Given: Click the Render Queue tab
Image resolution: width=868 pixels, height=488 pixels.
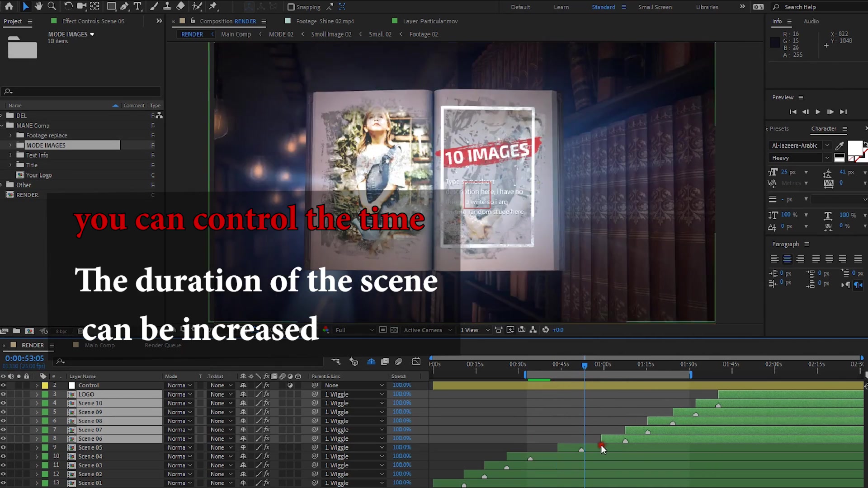Looking at the screenshot, I should click(x=162, y=345).
